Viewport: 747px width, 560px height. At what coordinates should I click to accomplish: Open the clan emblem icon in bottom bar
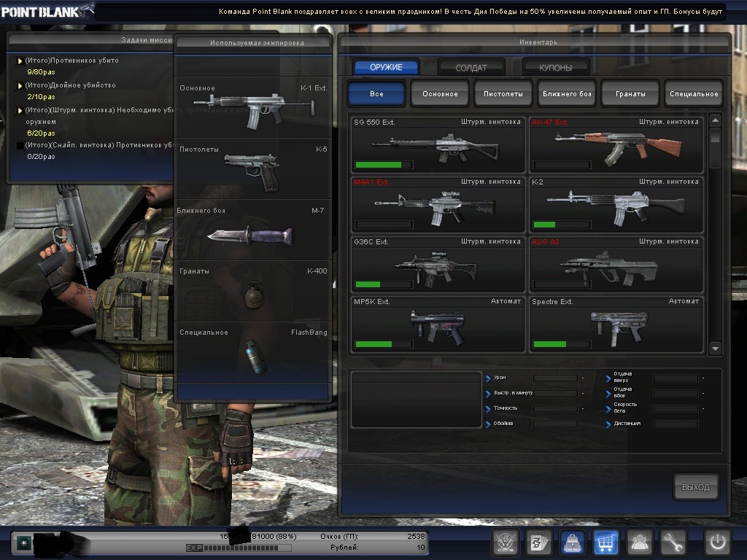click(x=505, y=542)
